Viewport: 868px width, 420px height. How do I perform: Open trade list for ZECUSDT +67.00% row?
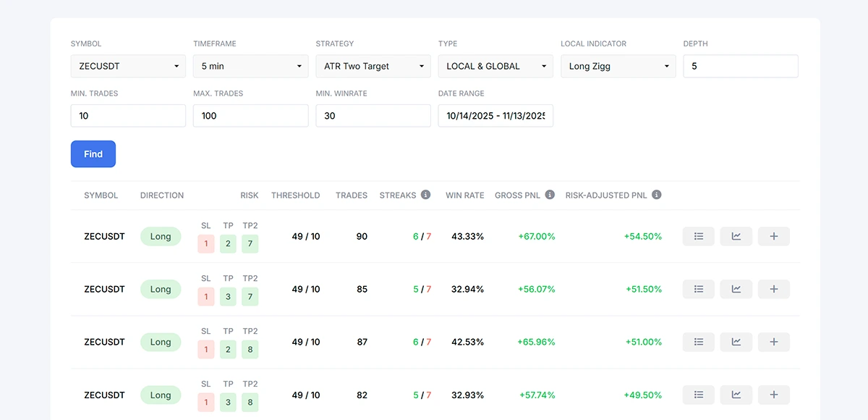pos(699,236)
